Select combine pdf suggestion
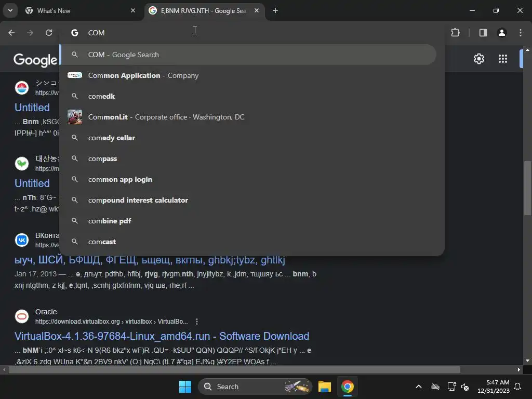Image resolution: width=532 pixels, height=399 pixels. (252, 221)
